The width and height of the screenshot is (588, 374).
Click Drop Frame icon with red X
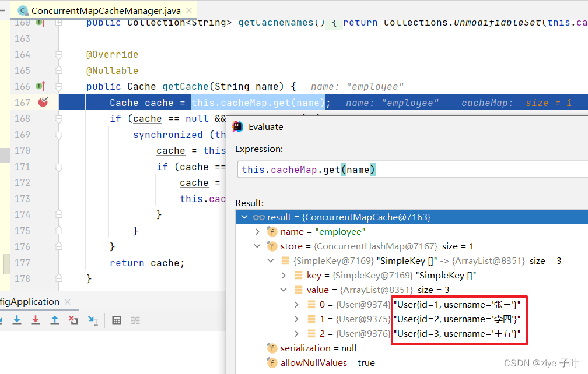pos(73,320)
